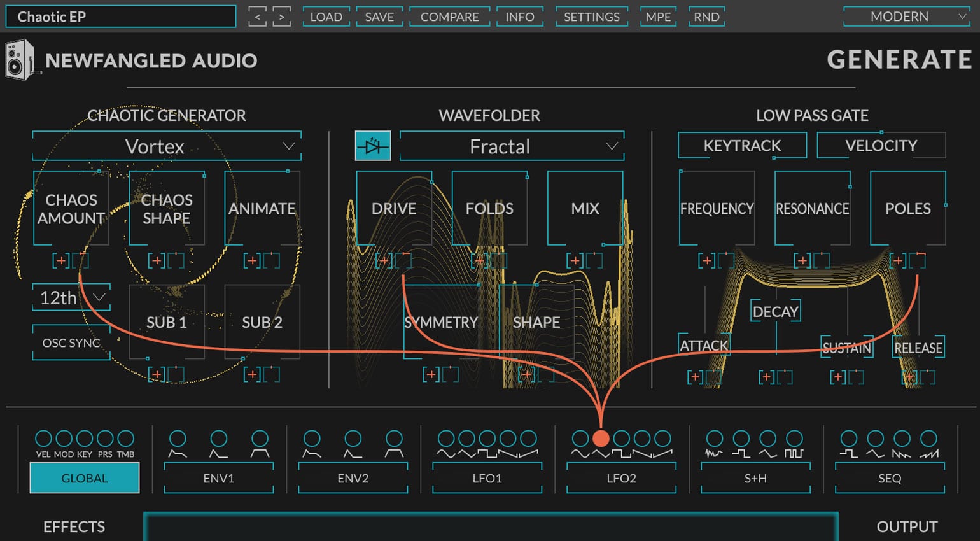The image size is (980, 541).
Task: Select the ramp-up shape in the SEQ section
Action: 929,439
